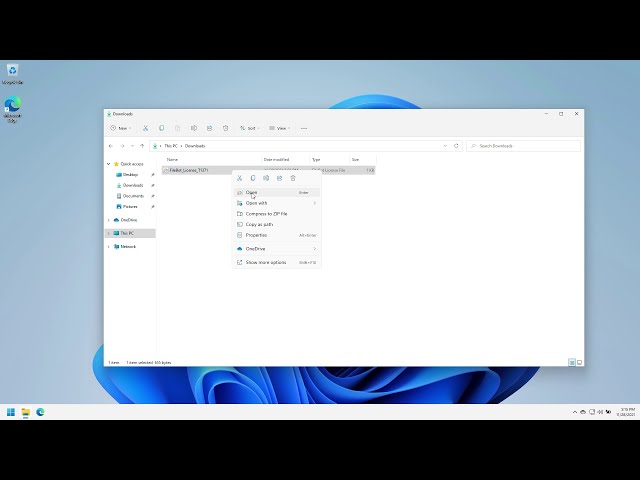Click File Explorer in the taskbar
The width and height of the screenshot is (640, 480).
(x=26, y=412)
